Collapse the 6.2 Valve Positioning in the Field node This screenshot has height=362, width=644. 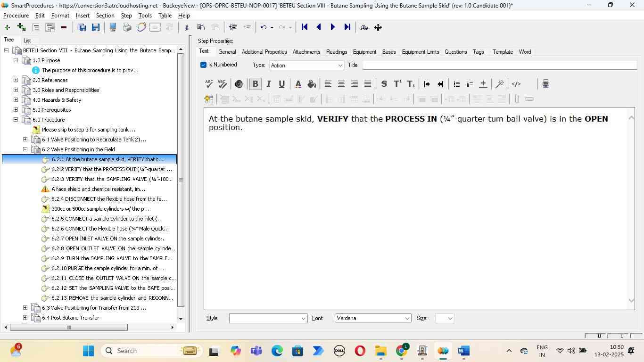(25, 149)
